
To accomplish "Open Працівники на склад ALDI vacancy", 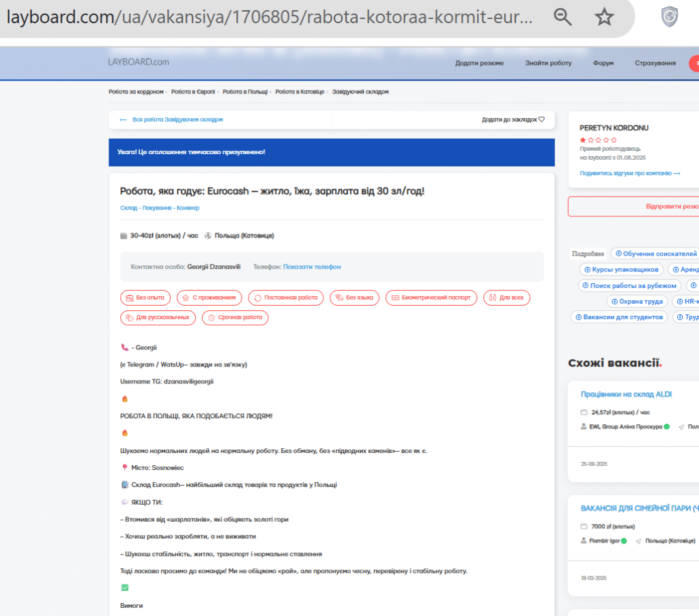I will pyautogui.click(x=626, y=394).
